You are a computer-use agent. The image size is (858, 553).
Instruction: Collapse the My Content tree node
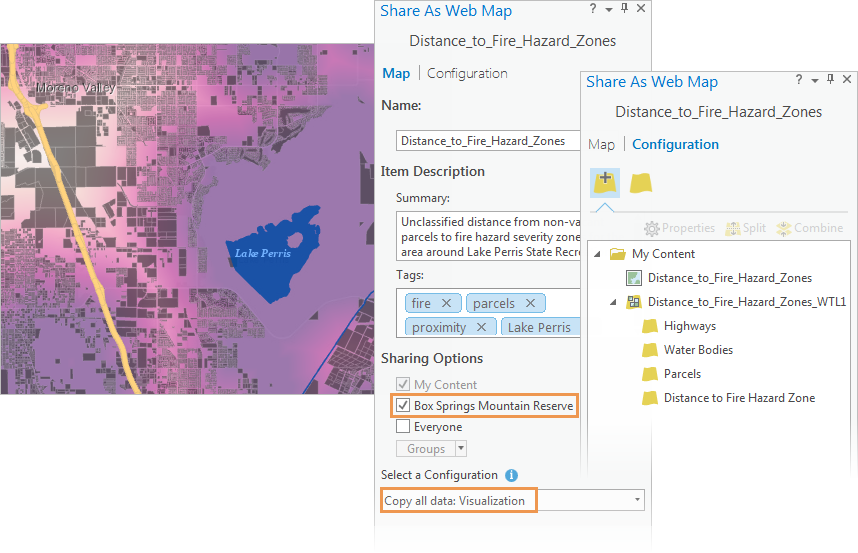click(x=598, y=254)
